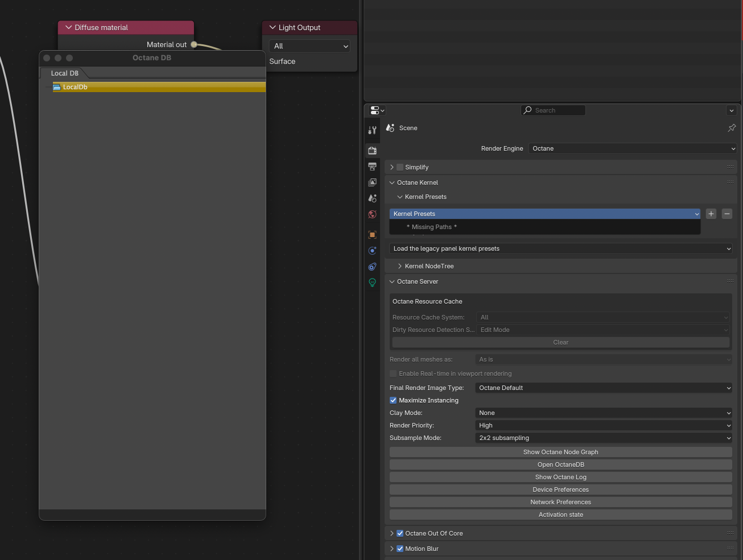Open Network Preferences
This screenshot has height=560, width=743.
pos(561,502)
